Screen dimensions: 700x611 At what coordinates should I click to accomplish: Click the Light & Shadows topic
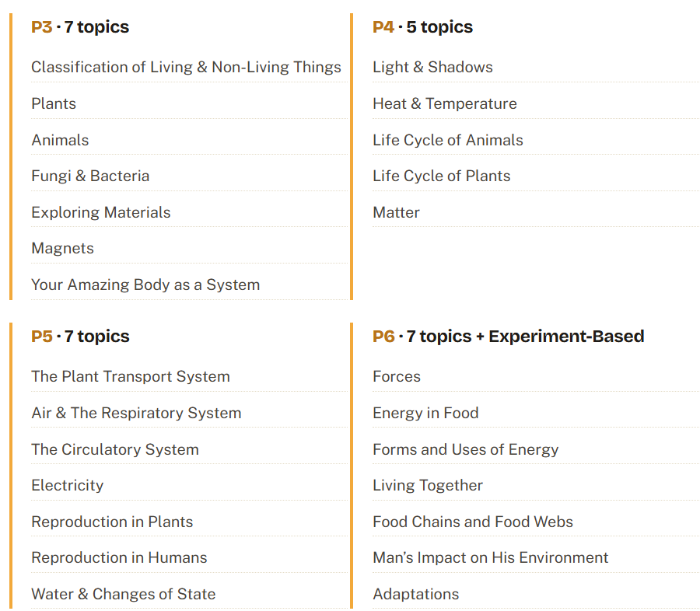(x=432, y=68)
